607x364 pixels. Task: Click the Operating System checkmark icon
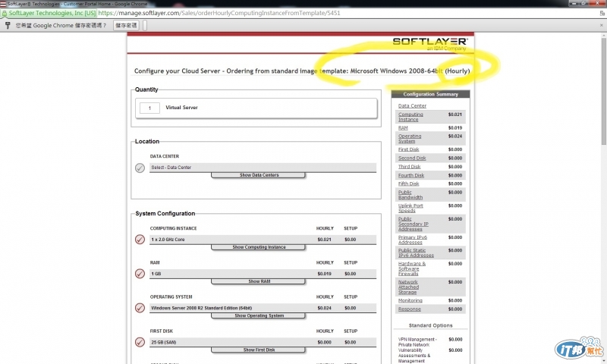(140, 308)
